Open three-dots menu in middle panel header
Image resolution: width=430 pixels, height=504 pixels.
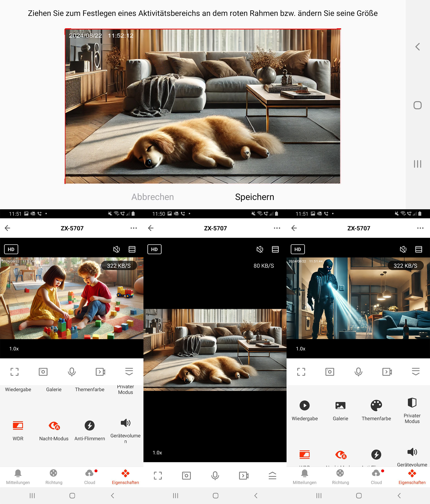[277, 228]
